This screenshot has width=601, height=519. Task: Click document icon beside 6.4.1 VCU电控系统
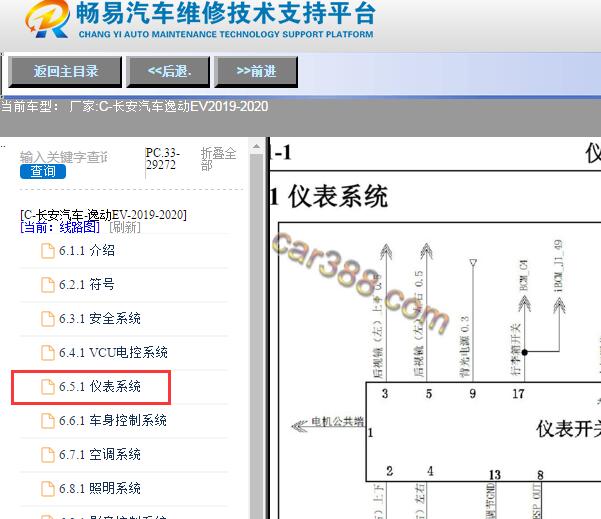[48, 353]
